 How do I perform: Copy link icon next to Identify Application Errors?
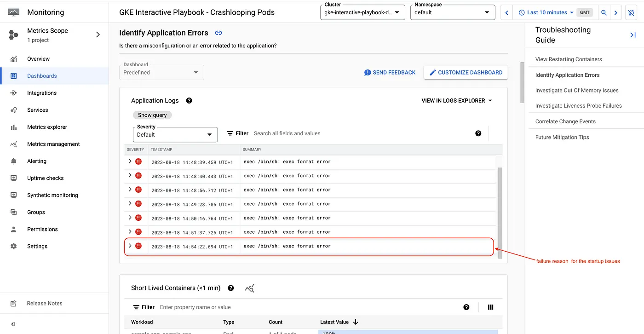(218, 33)
